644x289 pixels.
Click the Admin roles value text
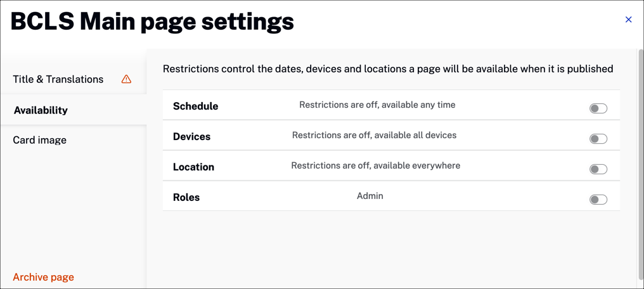click(370, 196)
